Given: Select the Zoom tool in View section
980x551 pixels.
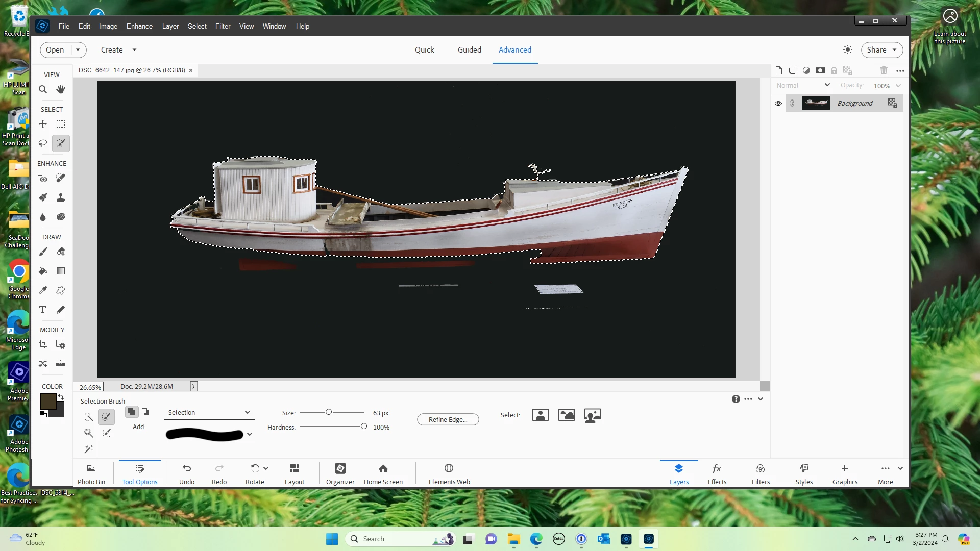Looking at the screenshot, I should tap(43, 90).
